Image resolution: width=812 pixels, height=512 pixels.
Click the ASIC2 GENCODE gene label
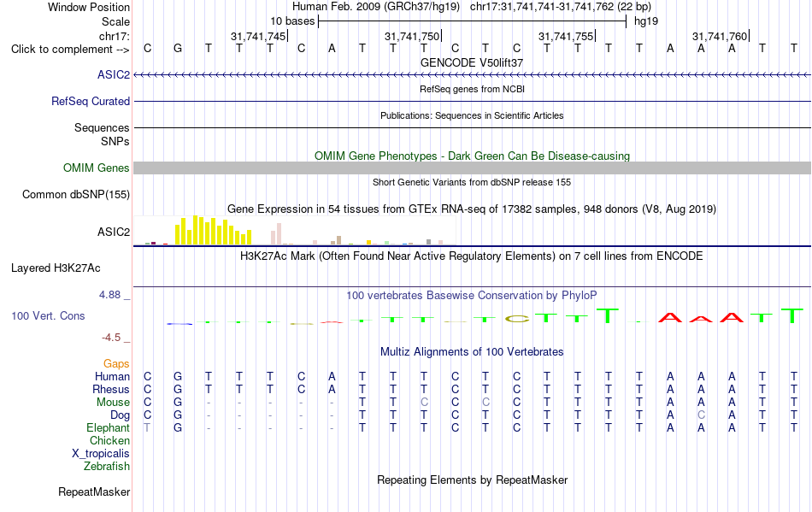coord(114,74)
